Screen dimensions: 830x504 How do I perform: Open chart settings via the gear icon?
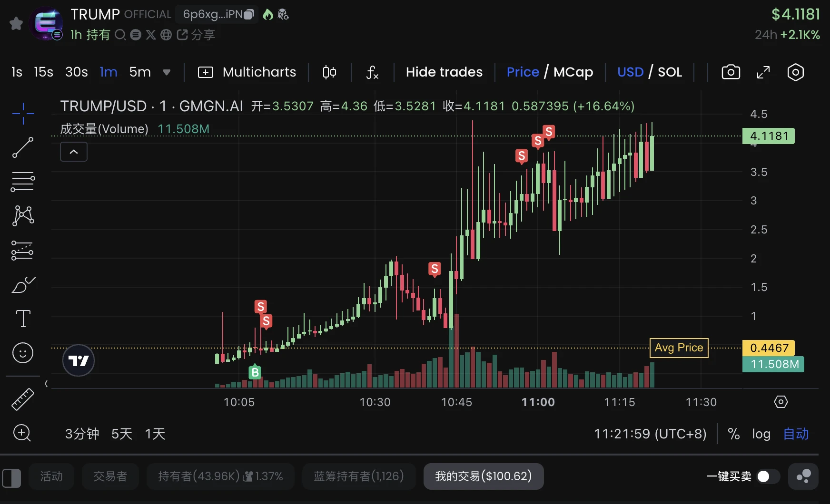[x=795, y=72]
